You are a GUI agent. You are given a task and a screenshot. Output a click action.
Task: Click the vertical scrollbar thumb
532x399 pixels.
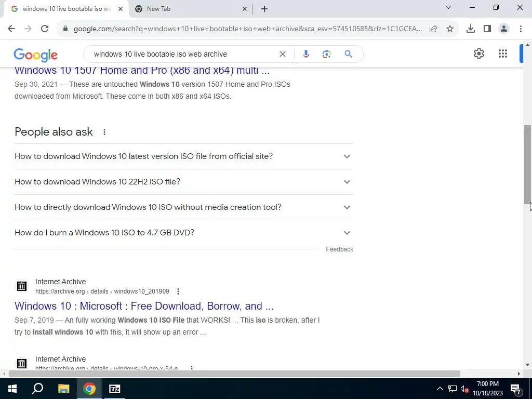[528, 164]
